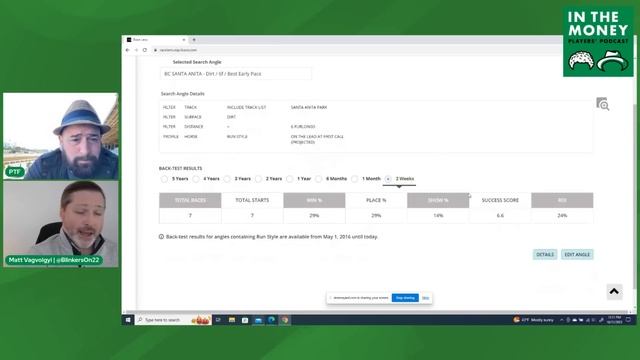The width and height of the screenshot is (640, 360).
Task: Click the active browser tab
Action: pyautogui.click(x=157, y=40)
